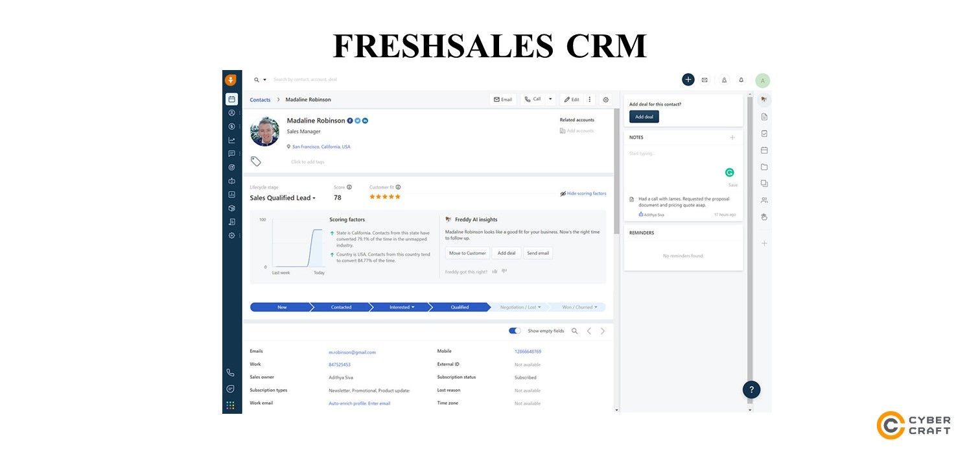
Task: Select the Contacted pipeline stage
Action: click(x=341, y=307)
